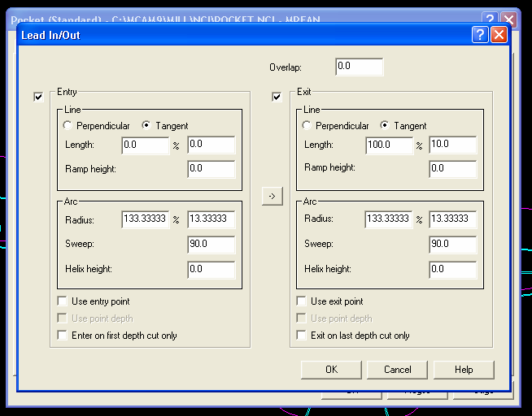Click Exit arc Radius percent field
The height and width of the screenshot is (416, 532).
click(389, 219)
